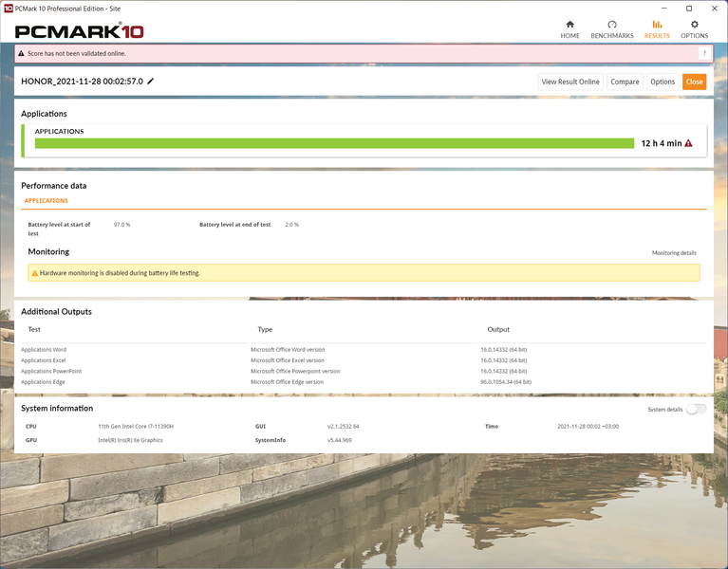Click the PCMARK 10 logo
Image resolution: width=728 pixels, height=569 pixels.
(80, 31)
